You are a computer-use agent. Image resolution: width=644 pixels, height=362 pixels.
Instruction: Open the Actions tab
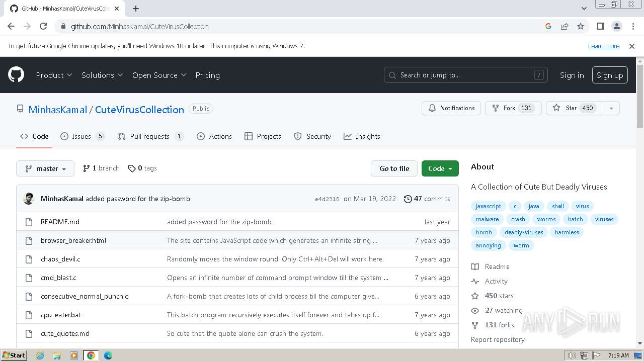coord(214,136)
